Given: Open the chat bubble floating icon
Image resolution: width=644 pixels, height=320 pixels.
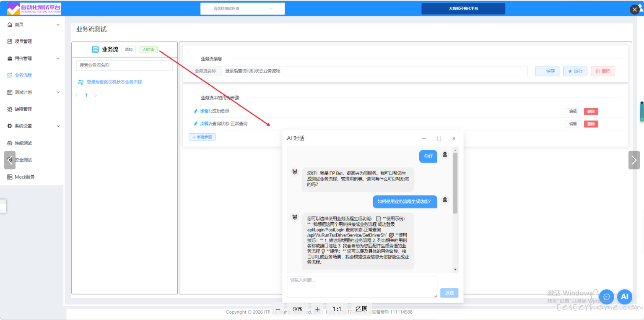Looking at the screenshot, I should [606, 297].
